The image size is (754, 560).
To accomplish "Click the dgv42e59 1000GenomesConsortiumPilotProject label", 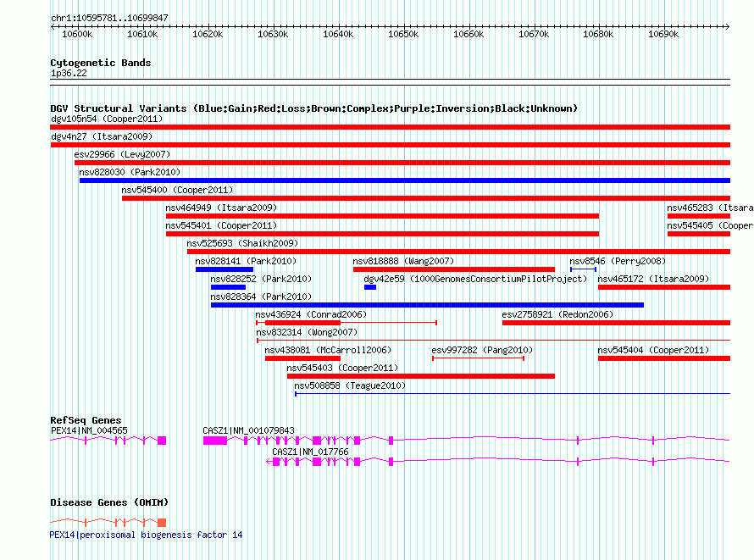I will 475,279.
